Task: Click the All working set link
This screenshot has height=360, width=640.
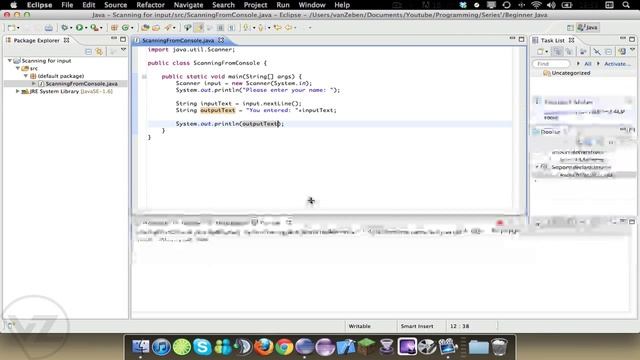Action: coord(587,64)
